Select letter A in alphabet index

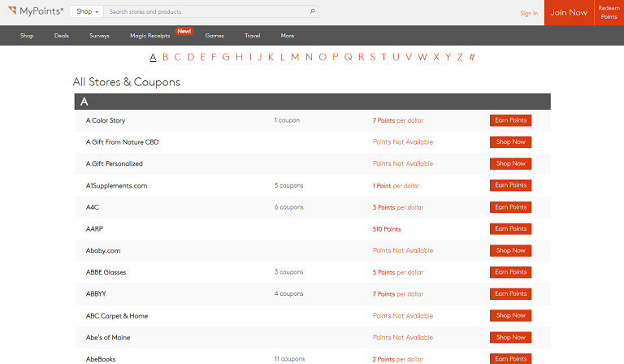[x=153, y=58]
